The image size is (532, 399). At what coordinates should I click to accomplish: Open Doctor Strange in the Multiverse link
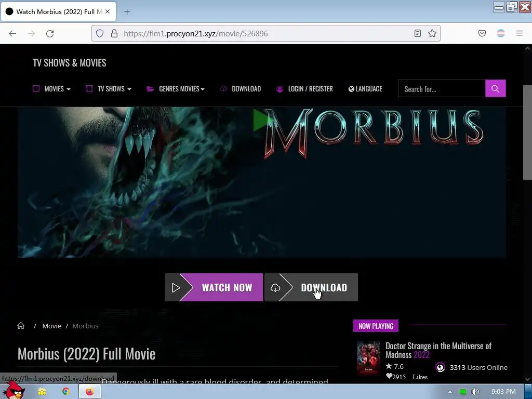(438, 350)
